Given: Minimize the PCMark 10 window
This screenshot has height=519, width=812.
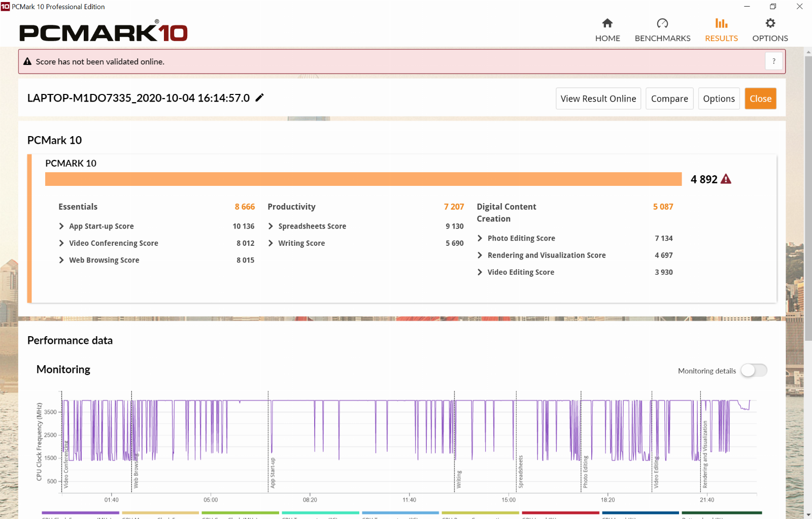Looking at the screenshot, I should click(747, 7).
